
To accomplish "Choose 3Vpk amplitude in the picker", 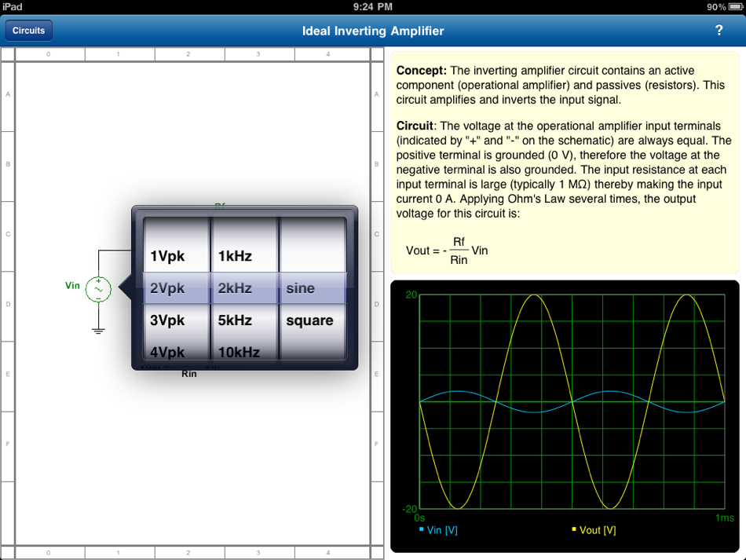I will coord(167,320).
